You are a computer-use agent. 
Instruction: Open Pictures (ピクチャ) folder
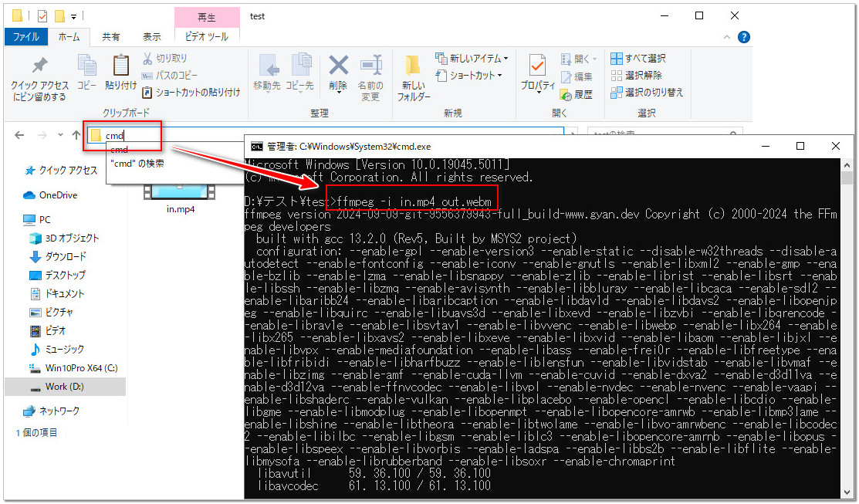(52, 313)
